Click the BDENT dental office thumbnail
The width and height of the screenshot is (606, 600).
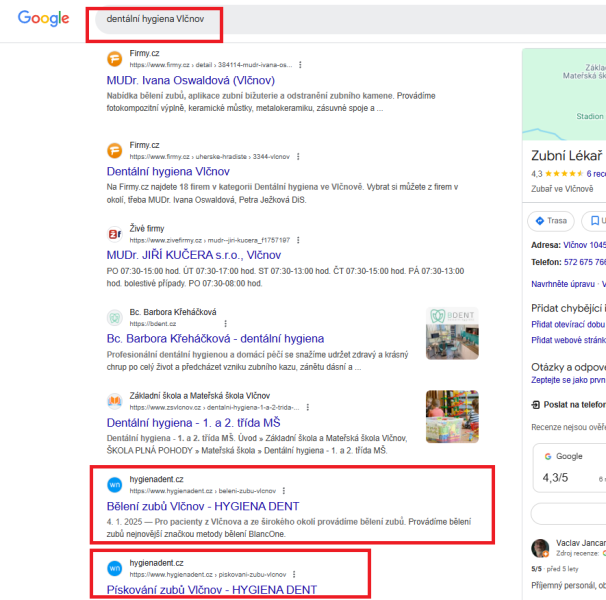point(452,333)
